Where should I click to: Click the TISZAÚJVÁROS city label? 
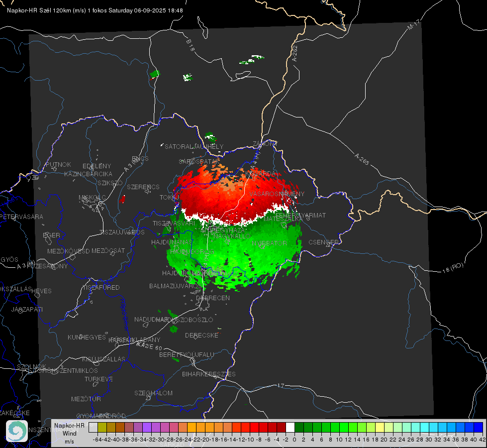coord(122,232)
